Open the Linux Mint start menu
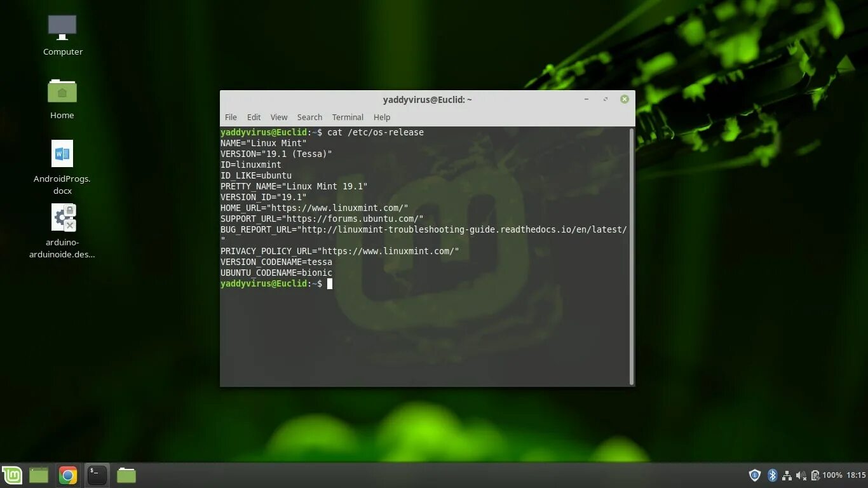868x488 pixels. pos(11,475)
